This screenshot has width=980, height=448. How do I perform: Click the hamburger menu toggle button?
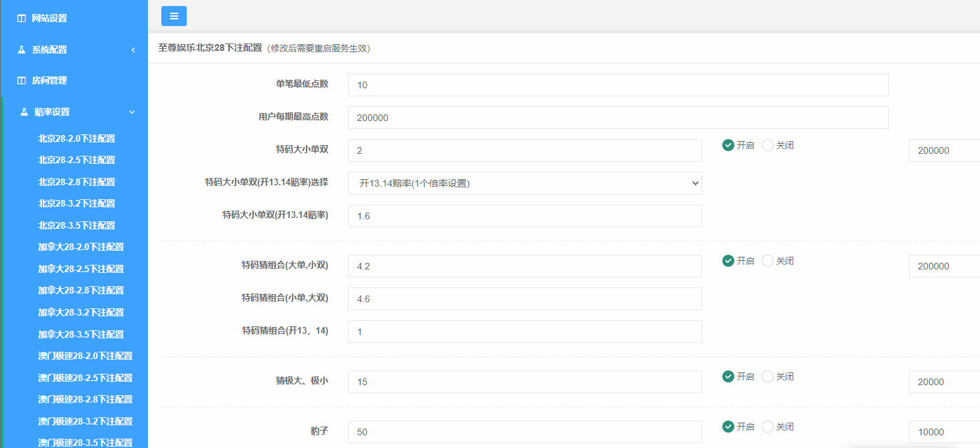[x=174, y=16]
